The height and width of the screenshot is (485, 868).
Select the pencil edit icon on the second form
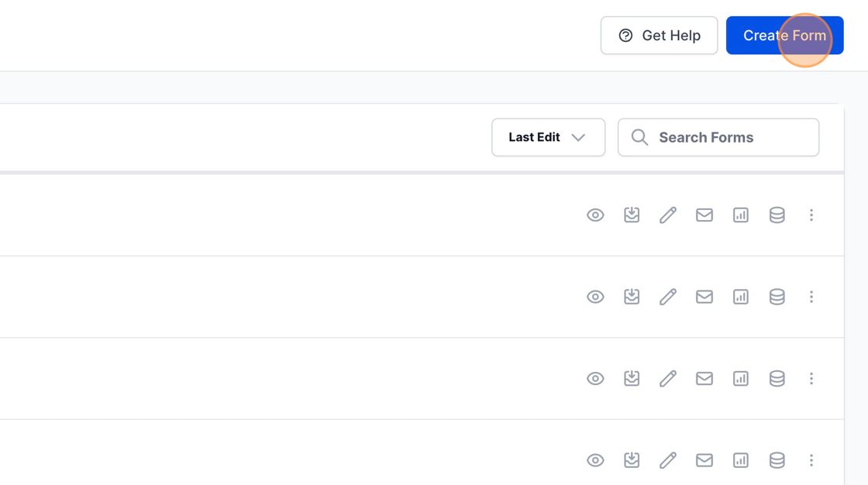(x=667, y=297)
